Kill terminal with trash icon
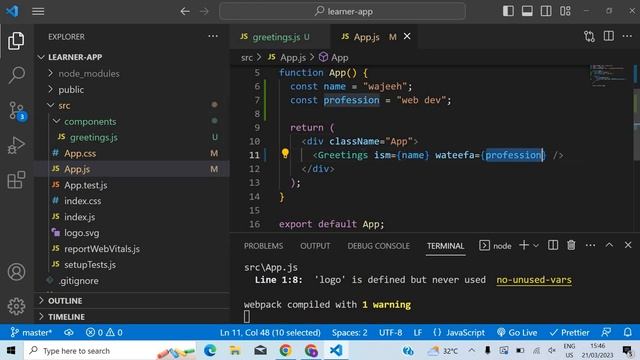 pos(571,245)
